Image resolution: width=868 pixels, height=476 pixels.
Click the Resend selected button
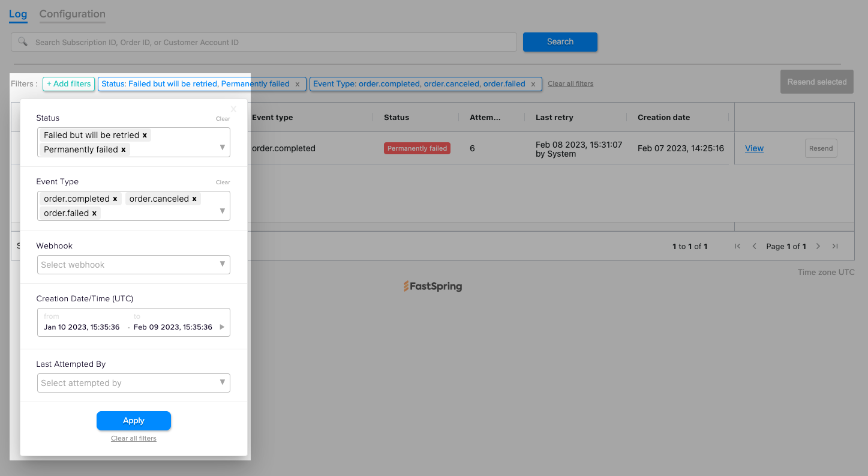point(817,82)
